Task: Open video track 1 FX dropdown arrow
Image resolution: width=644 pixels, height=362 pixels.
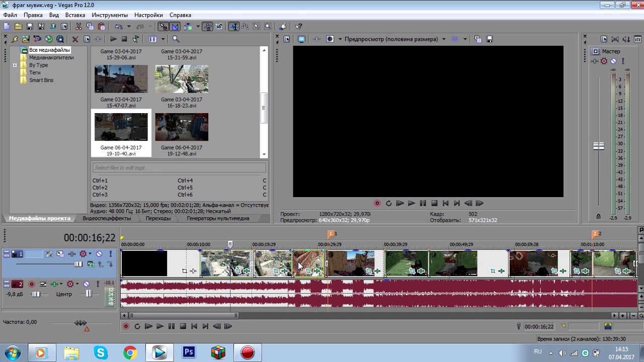Action: 90,254
